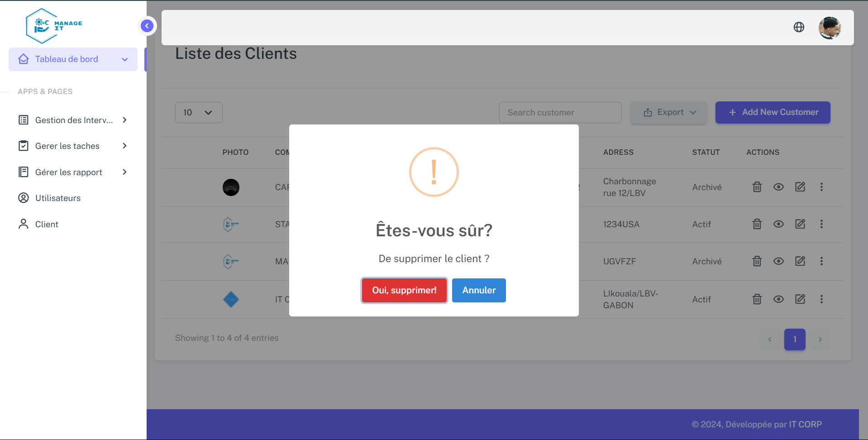Screen dimensions: 868x440
Task: Delete the Charbonnage client via trash icon
Action: [x=757, y=187]
